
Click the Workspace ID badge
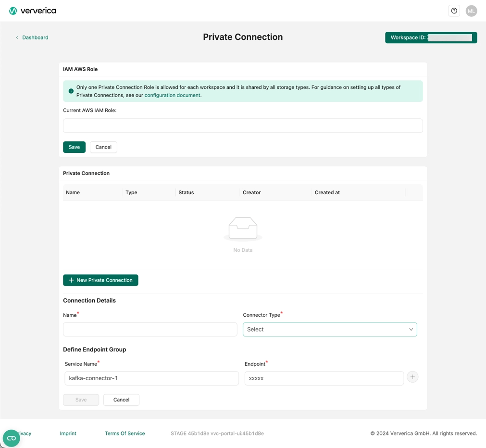pos(430,37)
